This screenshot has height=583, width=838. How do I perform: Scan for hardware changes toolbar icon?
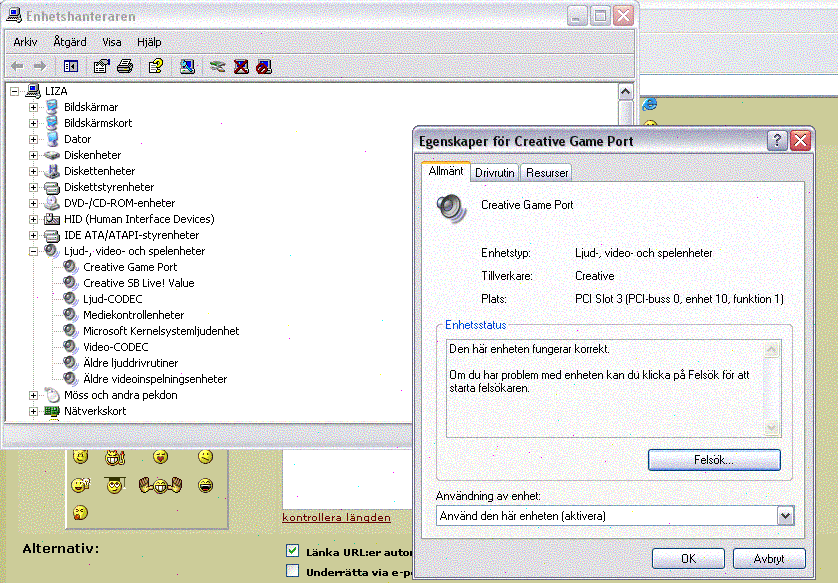pos(187,66)
